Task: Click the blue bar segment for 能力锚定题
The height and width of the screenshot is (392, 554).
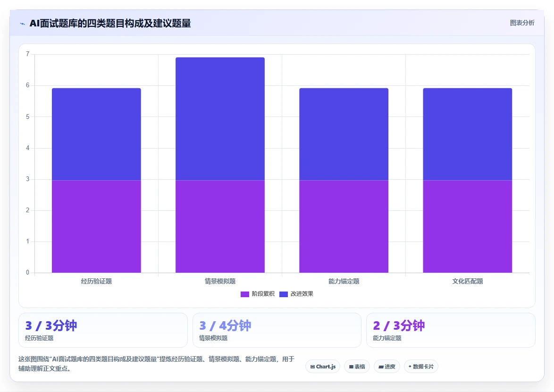Action: [344, 134]
